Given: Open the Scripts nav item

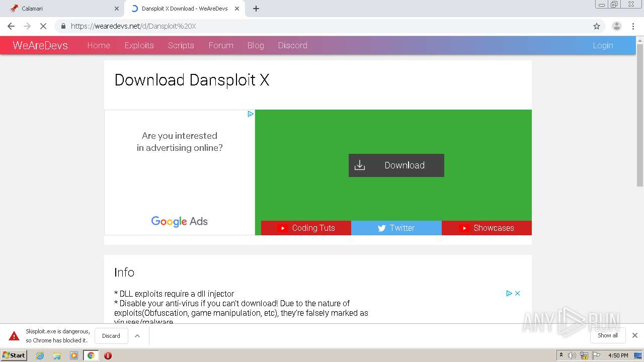Looking at the screenshot, I should pyautogui.click(x=181, y=45).
